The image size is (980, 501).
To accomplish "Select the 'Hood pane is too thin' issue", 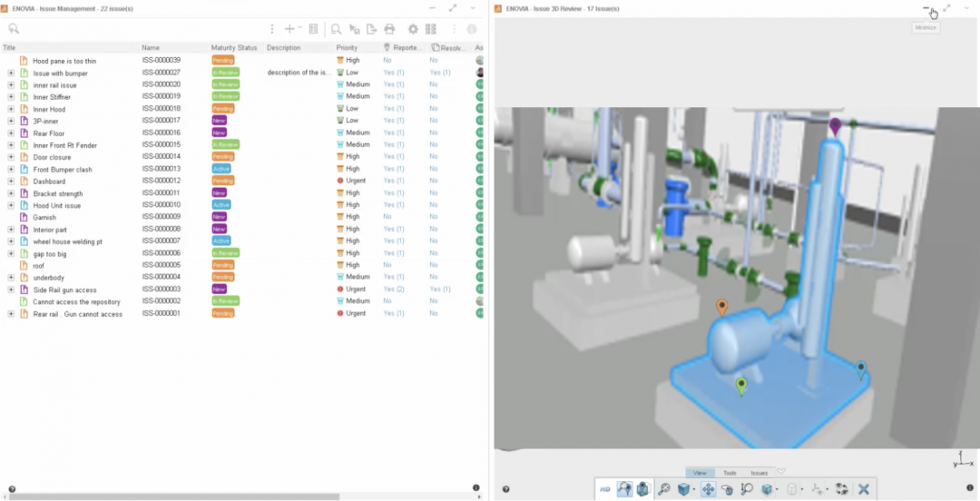I will coord(64,61).
